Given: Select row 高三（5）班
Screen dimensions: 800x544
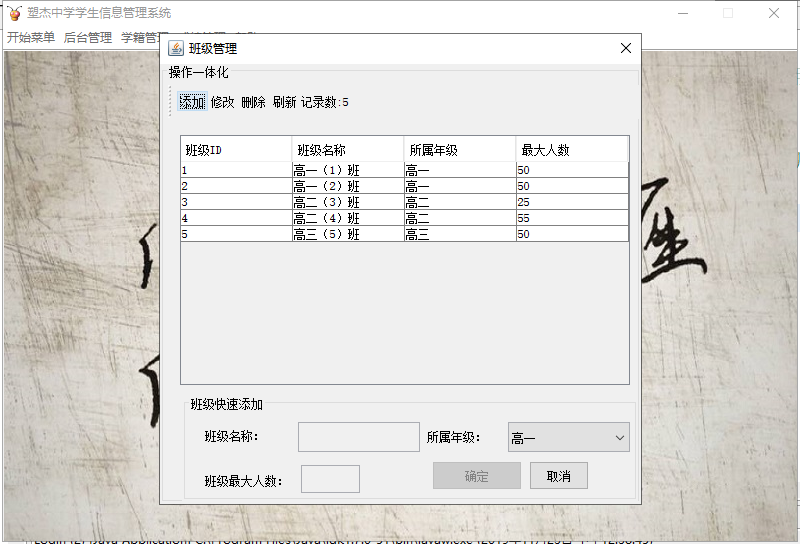Looking at the screenshot, I should coord(405,234).
